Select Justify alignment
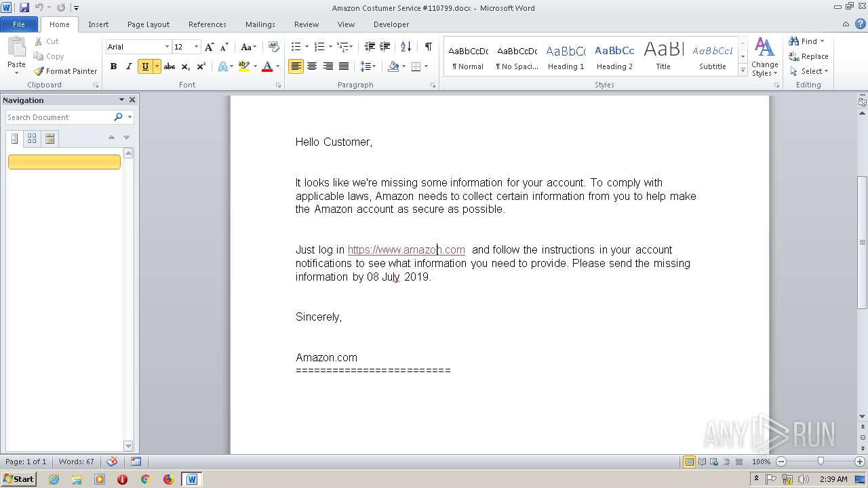Image resolution: width=868 pixels, height=488 pixels. [344, 66]
